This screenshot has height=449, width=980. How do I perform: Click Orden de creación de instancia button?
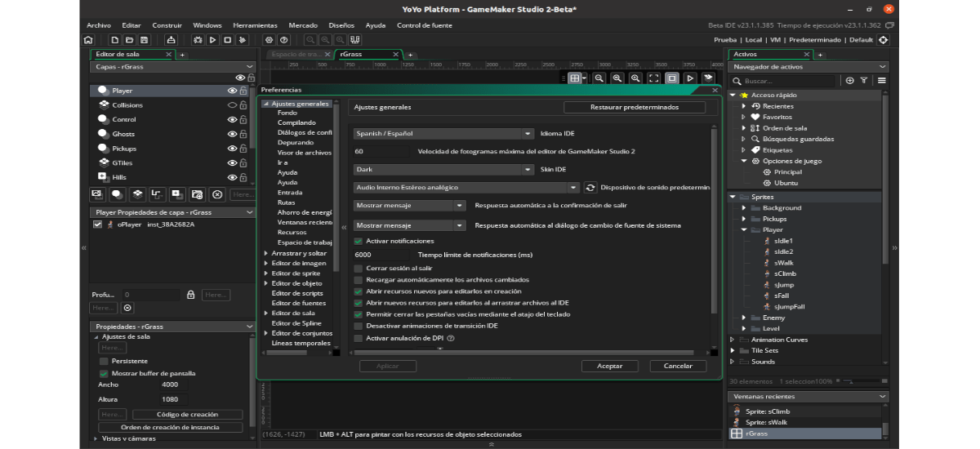coord(171,427)
